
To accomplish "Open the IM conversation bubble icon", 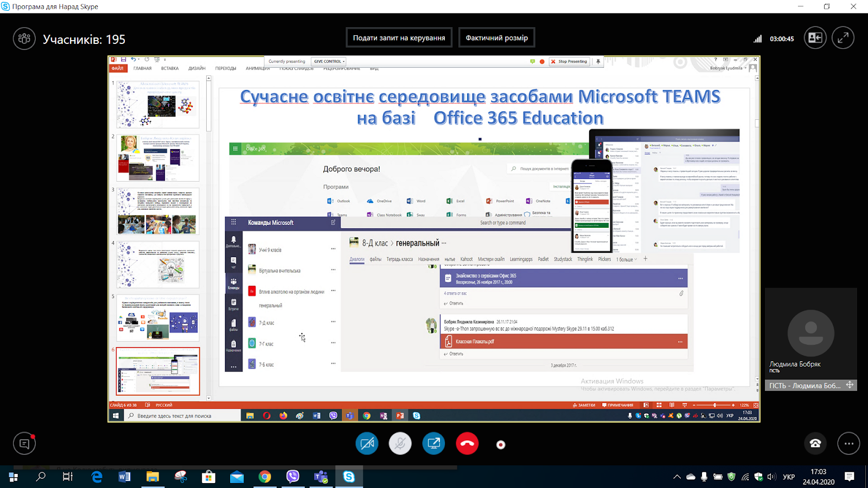I will (24, 444).
